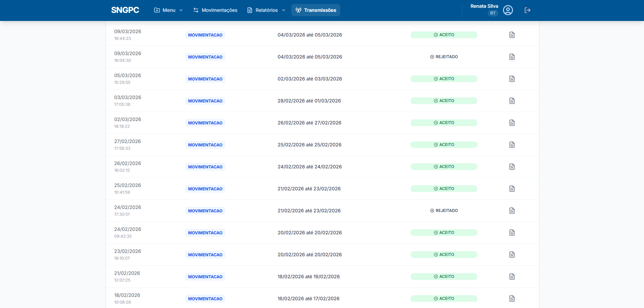Click ACEITO badge for 03/03/2026 17:05:38
The image size is (644, 308).
(x=444, y=101)
